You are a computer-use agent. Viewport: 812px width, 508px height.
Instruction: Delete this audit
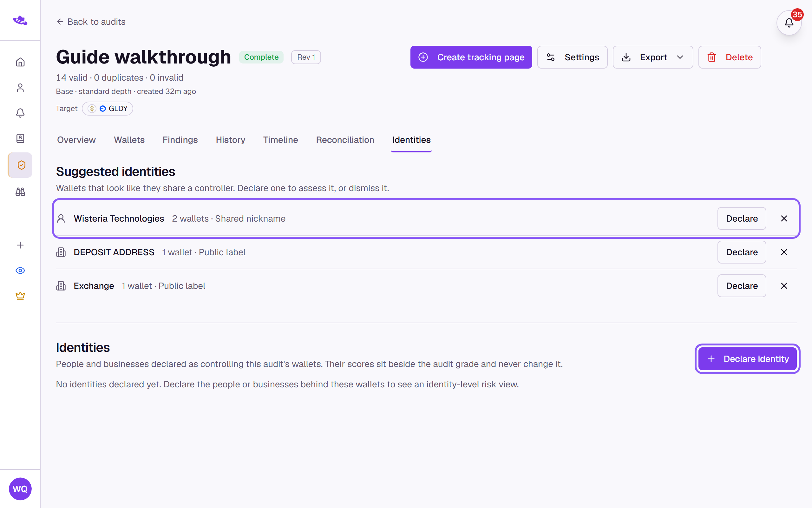(730, 57)
